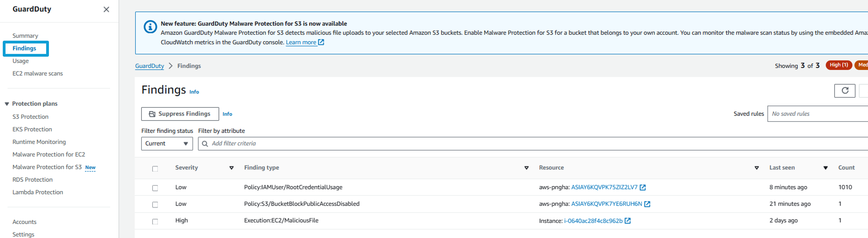Click the breadcrumb chevron separator
The height and width of the screenshot is (238, 868).
click(x=170, y=66)
